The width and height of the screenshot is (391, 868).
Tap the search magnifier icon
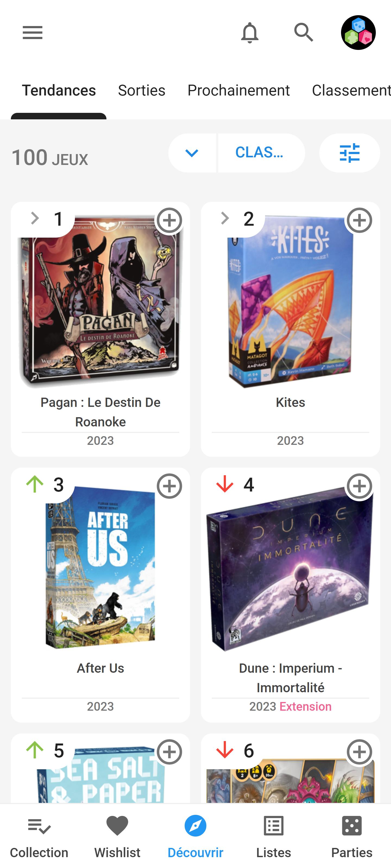click(x=304, y=33)
